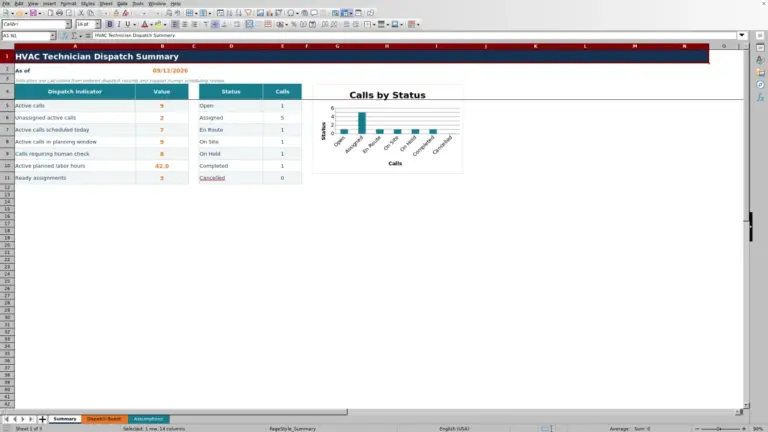
Task: Open the font size dropdown
Action: click(97, 24)
